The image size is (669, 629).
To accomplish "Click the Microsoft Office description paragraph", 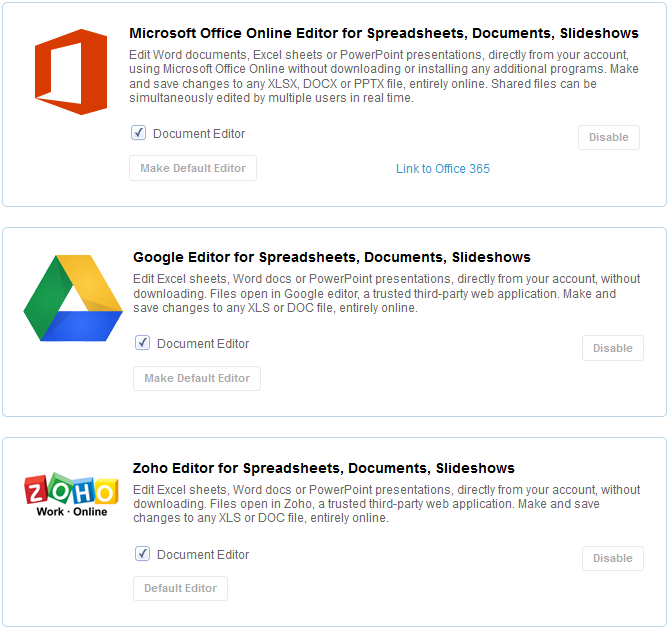I will coord(384,76).
